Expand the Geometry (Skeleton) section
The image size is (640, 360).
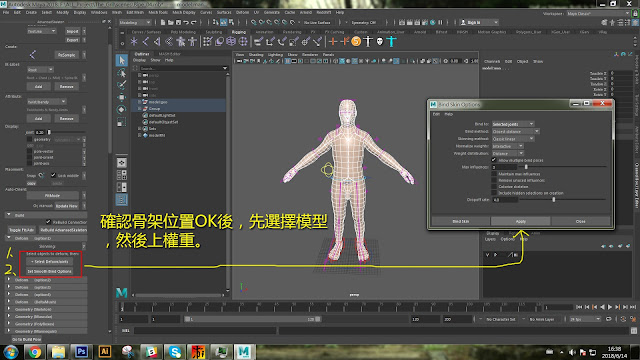pyautogui.click(x=9, y=309)
